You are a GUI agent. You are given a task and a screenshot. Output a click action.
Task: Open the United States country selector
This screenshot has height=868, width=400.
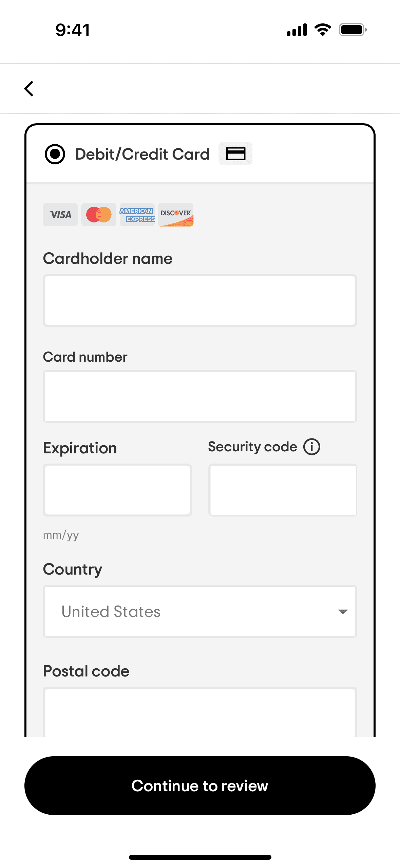[x=199, y=612]
